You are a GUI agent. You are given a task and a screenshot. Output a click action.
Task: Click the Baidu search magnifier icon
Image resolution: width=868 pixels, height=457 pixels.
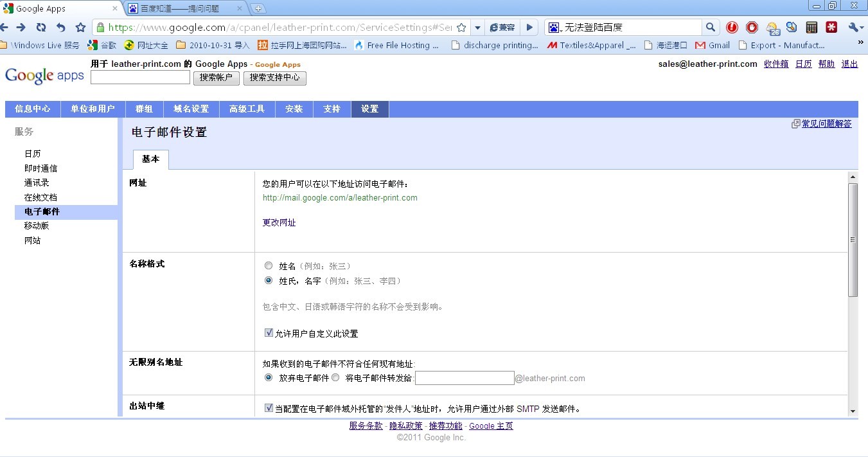[711, 28]
